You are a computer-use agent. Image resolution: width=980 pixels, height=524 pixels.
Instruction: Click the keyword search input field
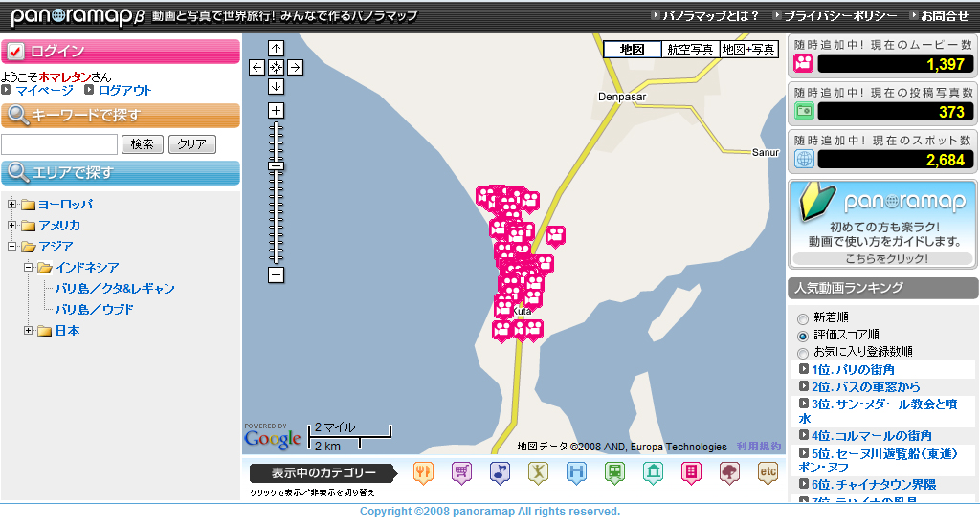click(x=59, y=144)
